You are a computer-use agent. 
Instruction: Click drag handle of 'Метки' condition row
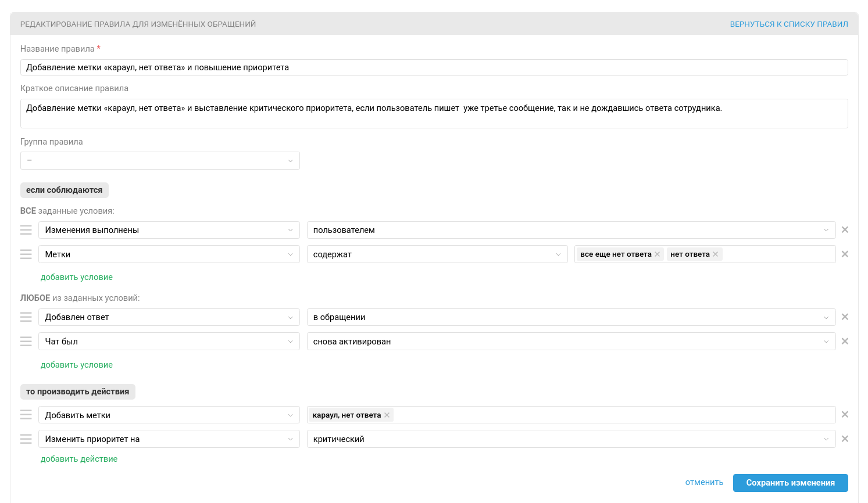click(x=26, y=254)
